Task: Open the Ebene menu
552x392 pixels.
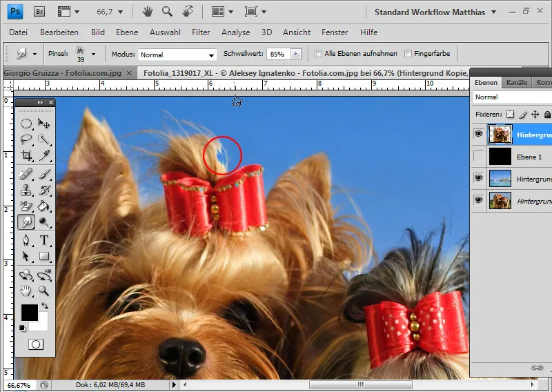Action: click(x=127, y=32)
